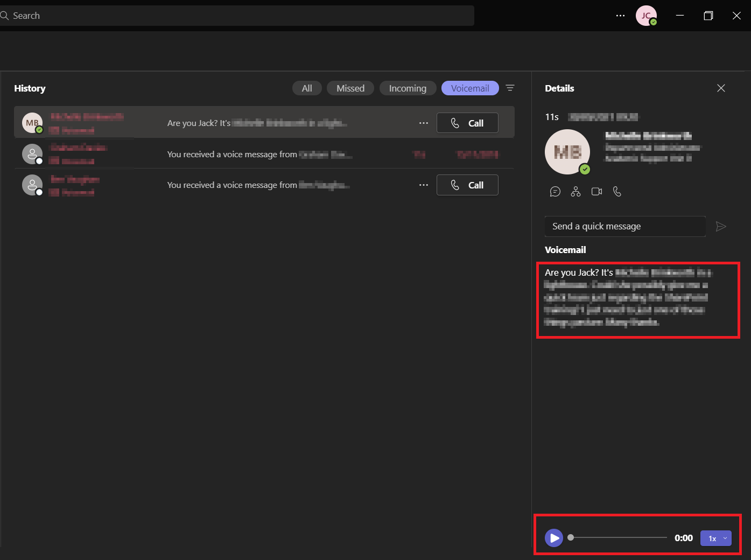Close the Details panel
This screenshot has width=751, height=560.
tap(721, 88)
